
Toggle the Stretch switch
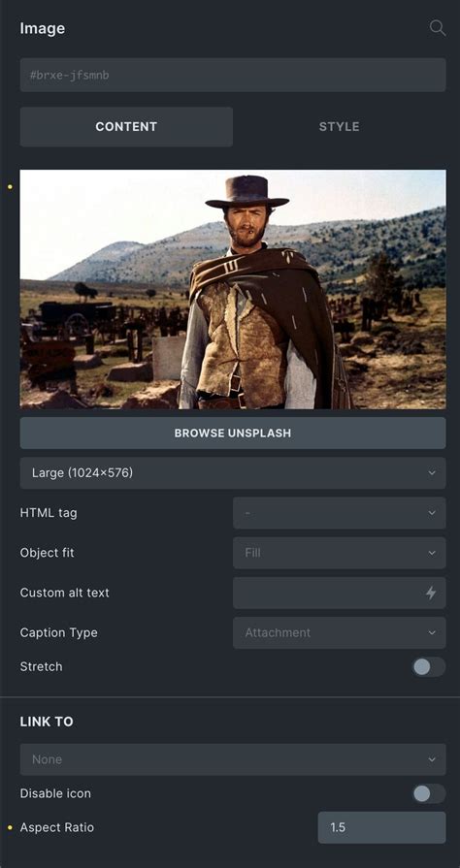(428, 667)
